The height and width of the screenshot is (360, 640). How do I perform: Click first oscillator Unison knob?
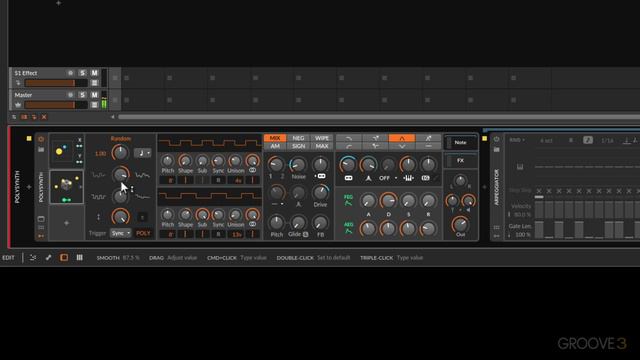click(x=235, y=160)
